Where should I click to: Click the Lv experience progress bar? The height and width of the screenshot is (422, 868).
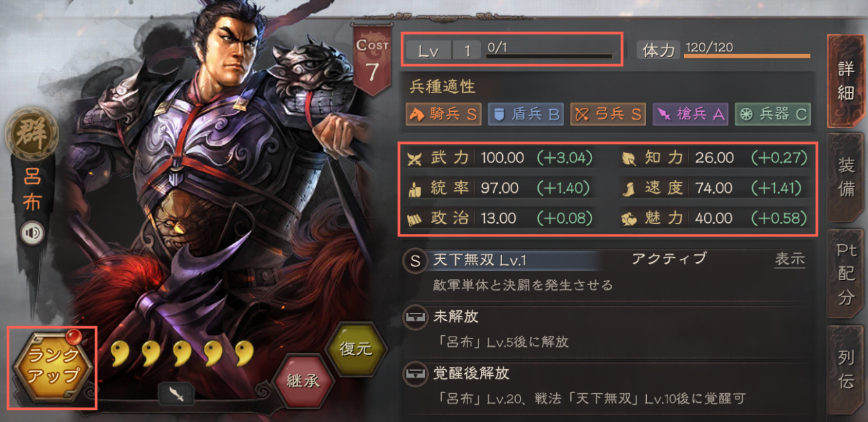point(549,57)
